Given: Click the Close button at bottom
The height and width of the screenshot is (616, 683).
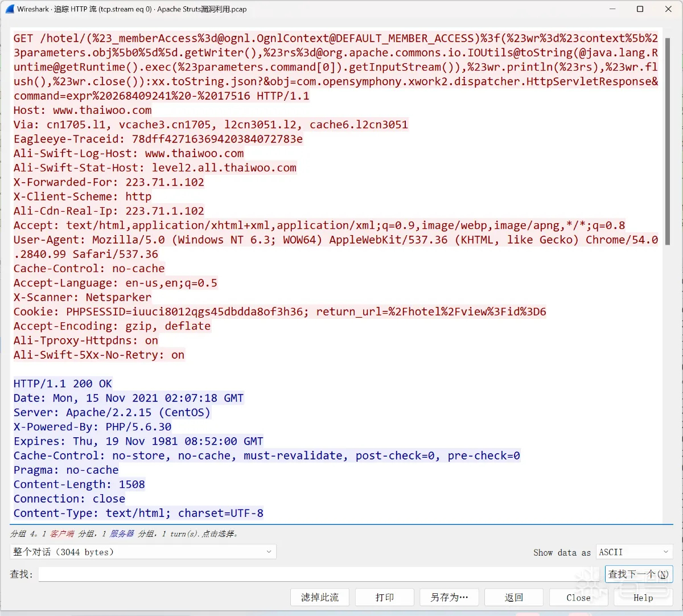Looking at the screenshot, I should 578,597.
